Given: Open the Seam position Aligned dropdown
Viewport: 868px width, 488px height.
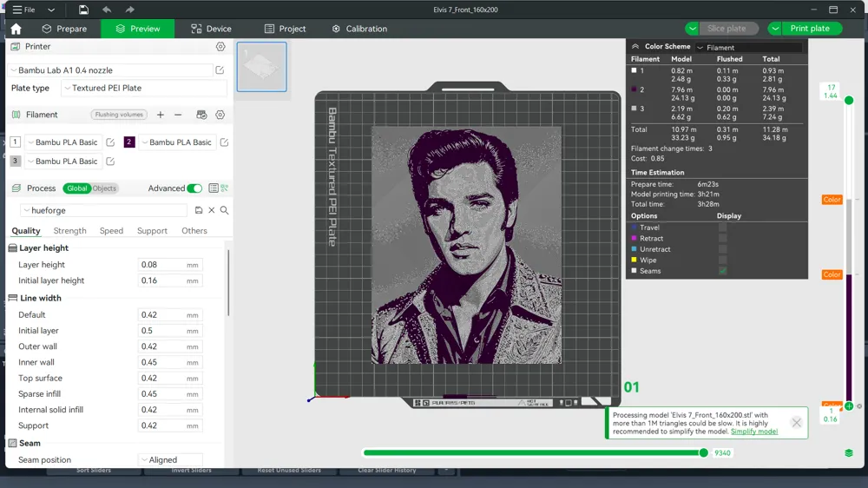Looking at the screenshot, I should pos(170,459).
